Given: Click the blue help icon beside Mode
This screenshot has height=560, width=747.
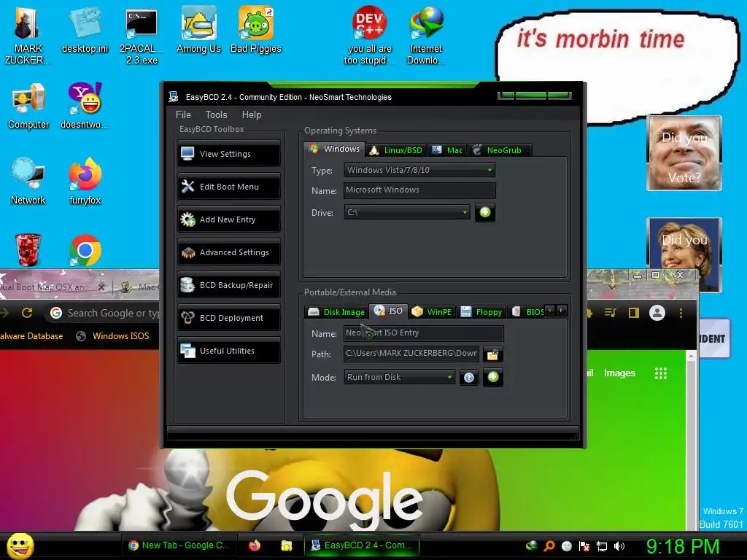Looking at the screenshot, I should tap(469, 378).
